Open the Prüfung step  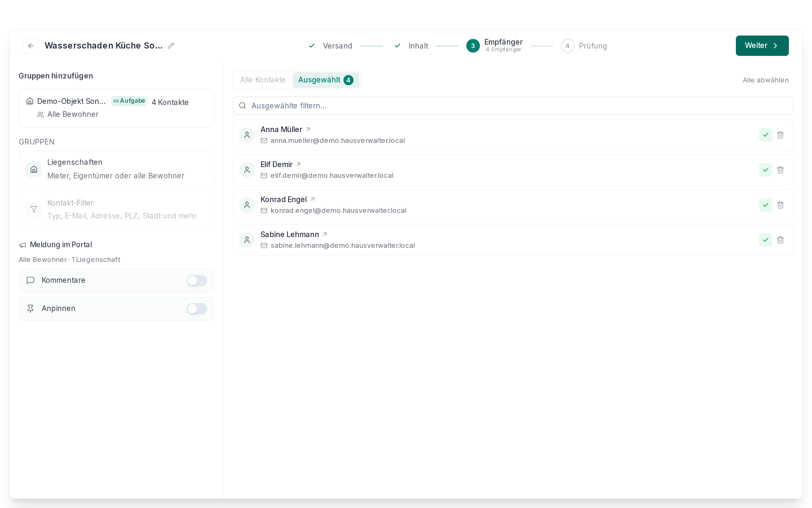pos(584,46)
